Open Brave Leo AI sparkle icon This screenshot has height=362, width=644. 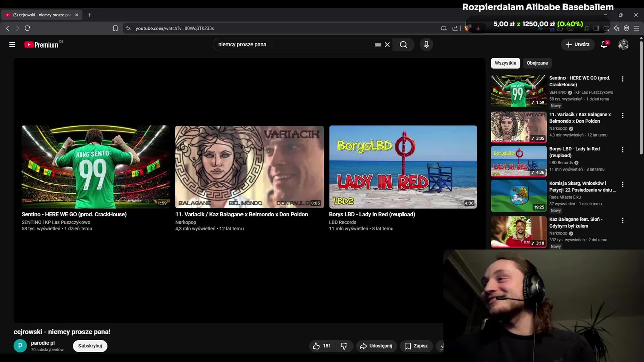(x=616, y=28)
